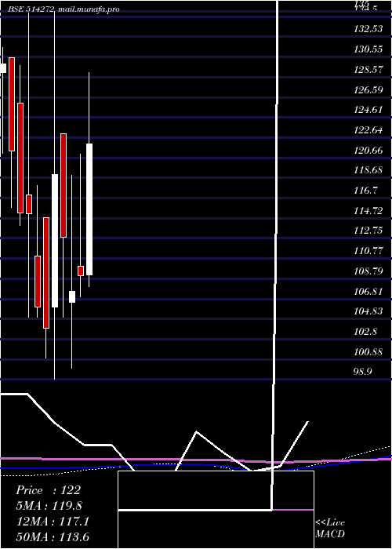Click the 106.81 price axis label
Screen dimensions: 392x549
click(x=368, y=292)
